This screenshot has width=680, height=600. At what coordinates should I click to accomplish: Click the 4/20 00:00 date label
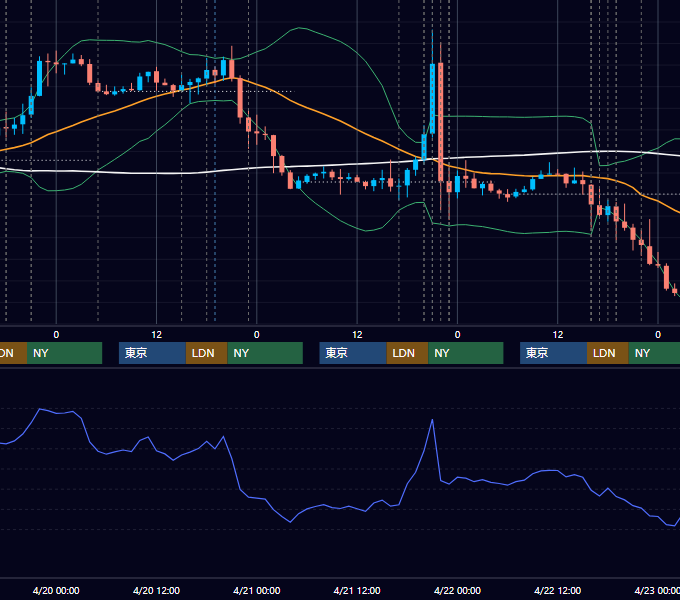point(56,590)
